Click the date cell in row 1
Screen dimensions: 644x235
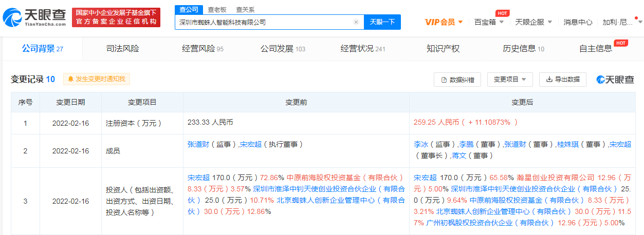click(x=71, y=123)
